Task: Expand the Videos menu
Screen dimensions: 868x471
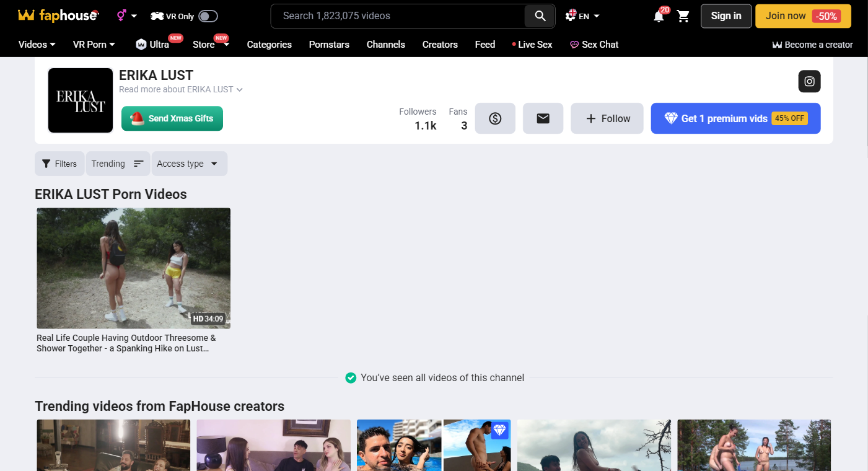Action: [37, 45]
